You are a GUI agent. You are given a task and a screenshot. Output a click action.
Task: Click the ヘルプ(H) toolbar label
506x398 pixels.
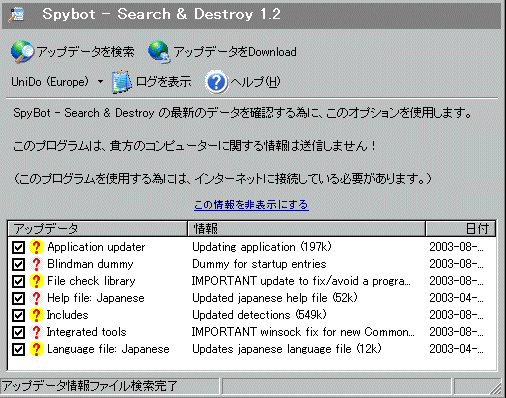255,82
